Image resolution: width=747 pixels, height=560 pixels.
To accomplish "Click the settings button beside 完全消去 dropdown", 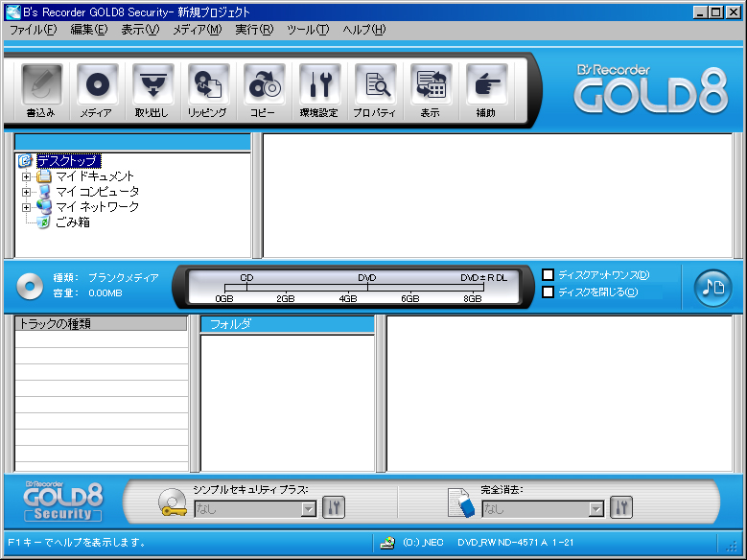I will point(621,508).
